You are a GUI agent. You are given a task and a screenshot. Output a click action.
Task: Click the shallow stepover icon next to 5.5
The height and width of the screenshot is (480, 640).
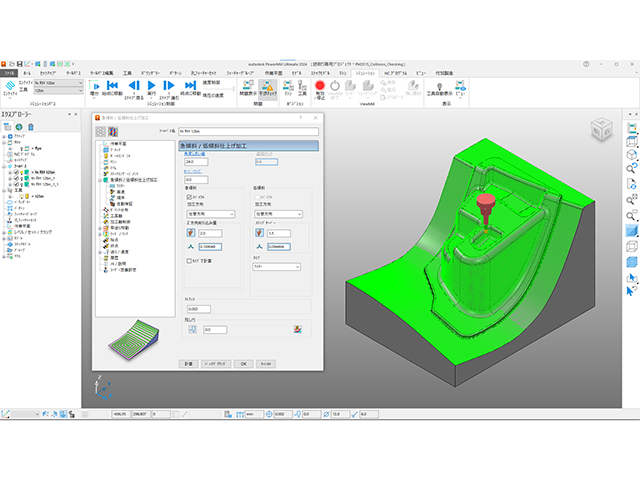pos(260,233)
